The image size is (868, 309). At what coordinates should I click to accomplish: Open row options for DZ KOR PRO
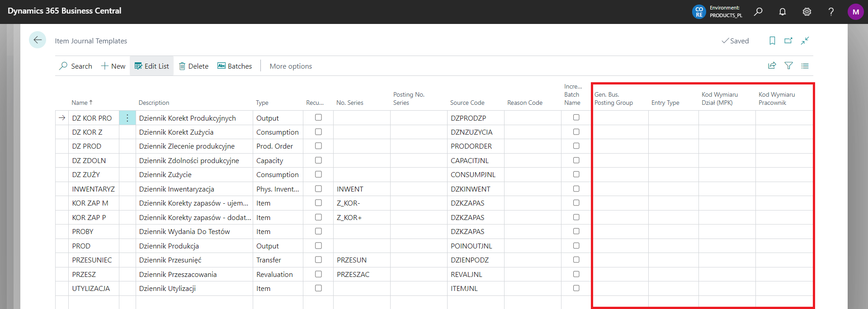click(x=127, y=118)
